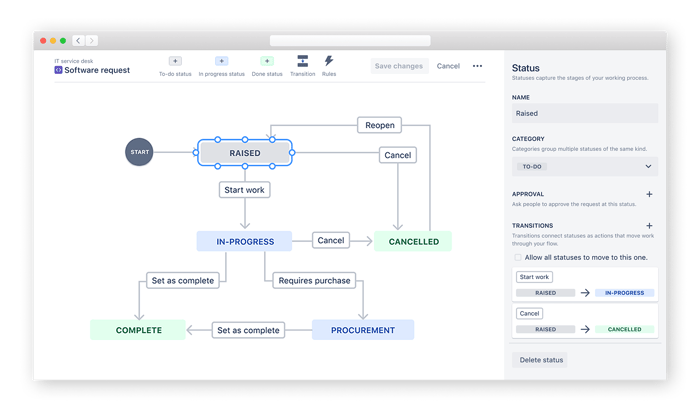Go back with the browser back arrow
Viewport: 700px width, 411px height.
click(78, 41)
